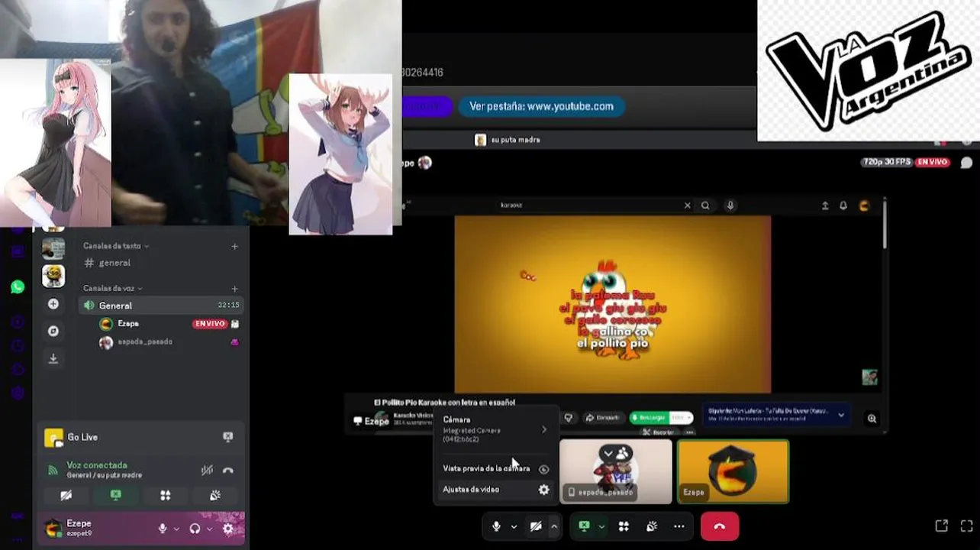The height and width of the screenshot is (550, 980).
Task: Open Cámara submenu in the popup menu
Action: (x=495, y=429)
